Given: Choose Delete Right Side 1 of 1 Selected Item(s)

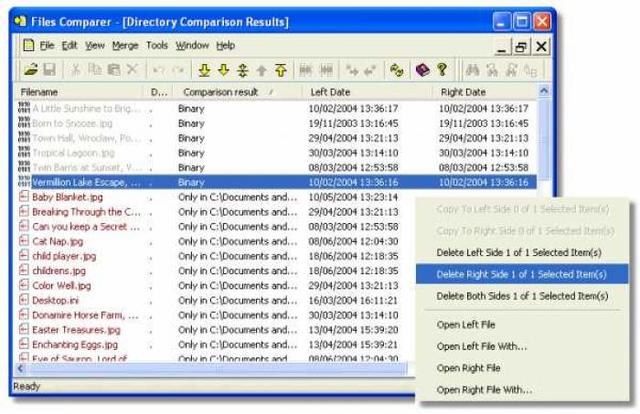Looking at the screenshot, I should [x=522, y=274].
